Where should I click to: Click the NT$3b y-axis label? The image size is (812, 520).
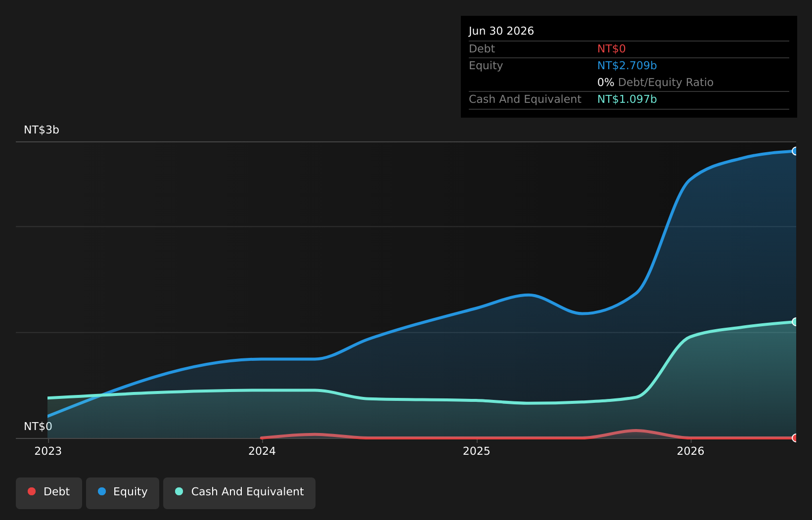click(42, 130)
